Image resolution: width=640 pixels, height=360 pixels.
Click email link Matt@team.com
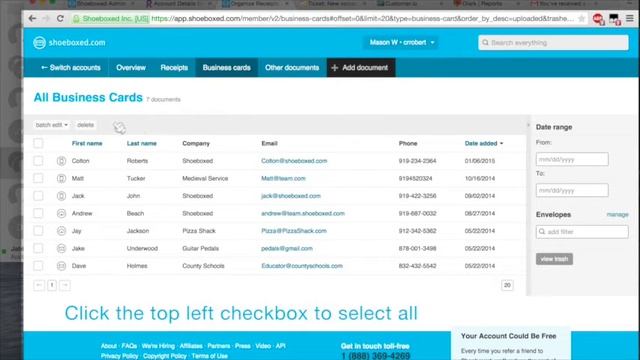(x=283, y=178)
